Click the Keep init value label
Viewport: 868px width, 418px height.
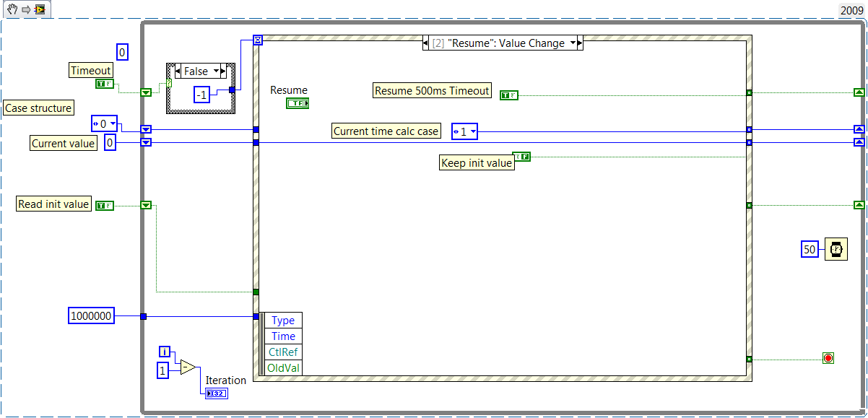(x=477, y=163)
